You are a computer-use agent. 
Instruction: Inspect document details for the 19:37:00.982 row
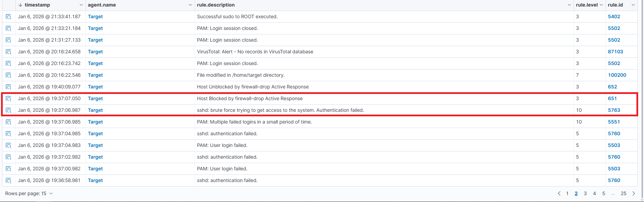pyautogui.click(x=9, y=169)
